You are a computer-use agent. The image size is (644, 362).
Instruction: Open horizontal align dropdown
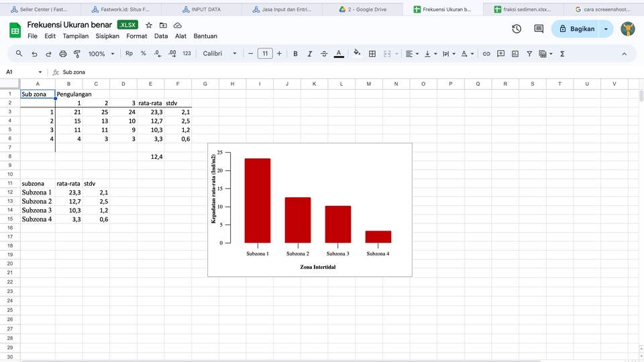[x=412, y=54]
